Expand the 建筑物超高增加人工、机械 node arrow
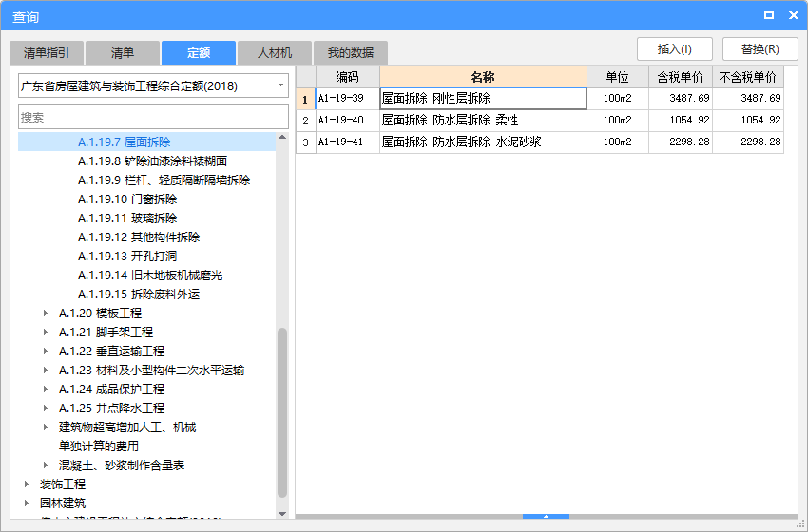Screen dimensions: 808x532 46,427
